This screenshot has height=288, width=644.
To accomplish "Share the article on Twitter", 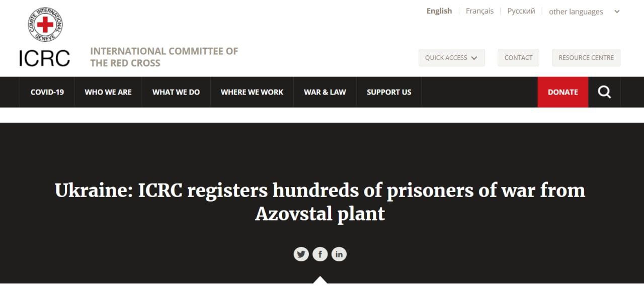I will pos(301,254).
